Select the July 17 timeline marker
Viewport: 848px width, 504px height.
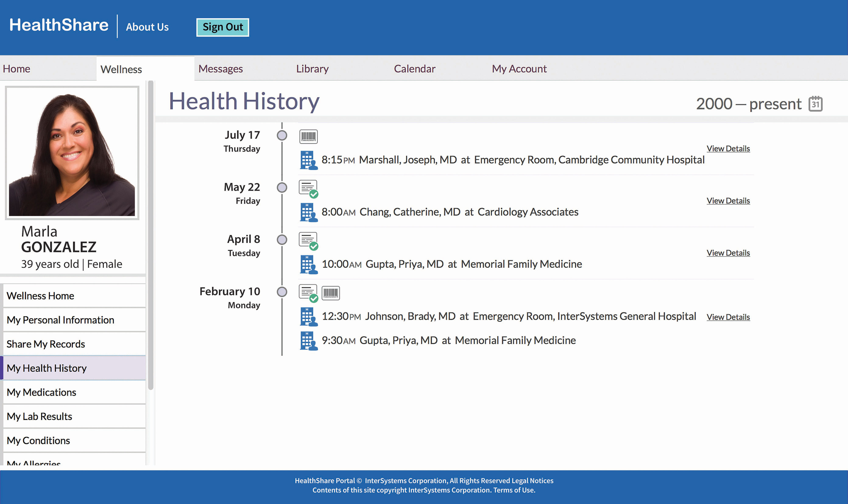pos(282,136)
